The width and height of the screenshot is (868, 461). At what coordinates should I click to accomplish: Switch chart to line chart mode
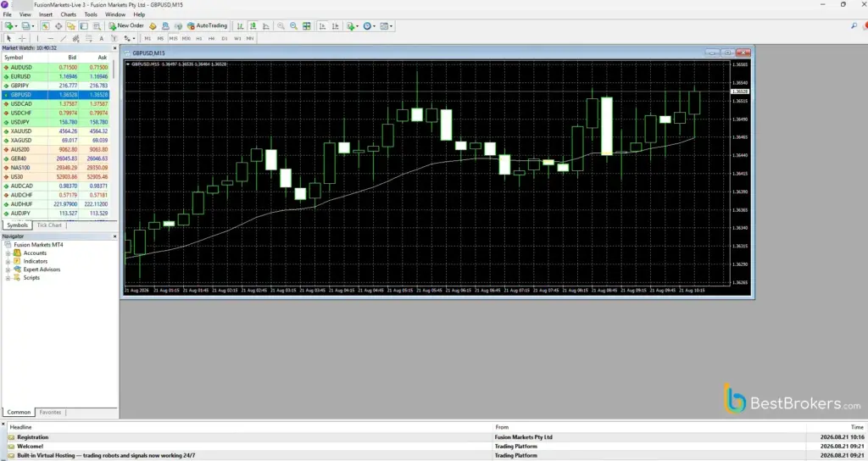point(265,26)
